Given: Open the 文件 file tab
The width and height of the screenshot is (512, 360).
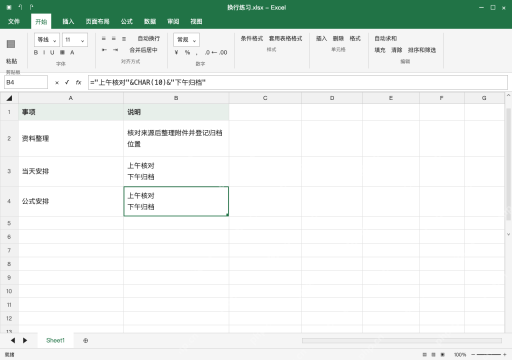Looking at the screenshot, I should click(x=14, y=22).
